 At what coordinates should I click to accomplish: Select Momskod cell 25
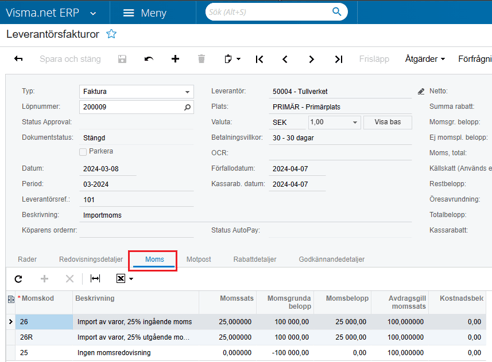pos(44,353)
